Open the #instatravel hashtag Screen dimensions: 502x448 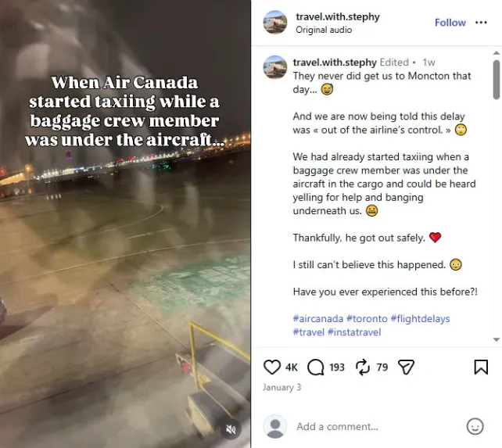[x=354, y=332]
